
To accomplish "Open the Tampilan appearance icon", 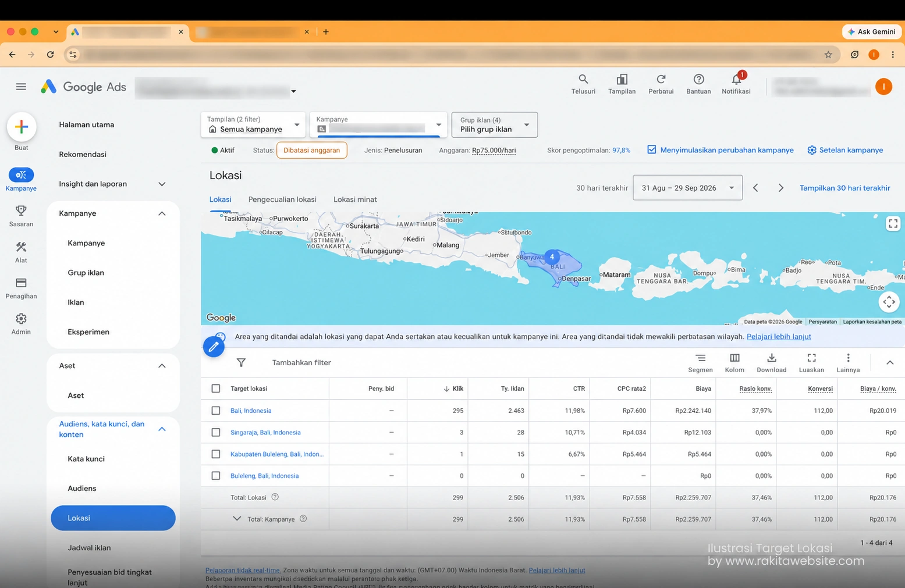I will (x=622, y=79).
